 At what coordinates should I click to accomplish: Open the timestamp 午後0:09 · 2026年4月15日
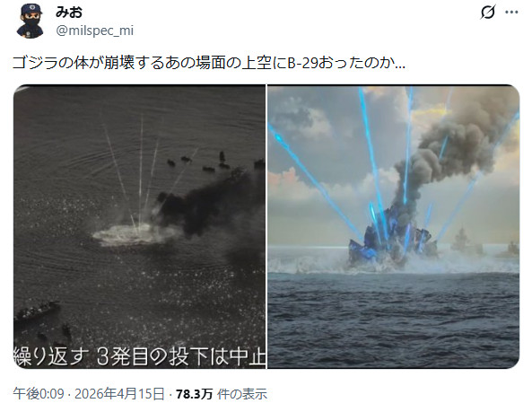(89, 394)
